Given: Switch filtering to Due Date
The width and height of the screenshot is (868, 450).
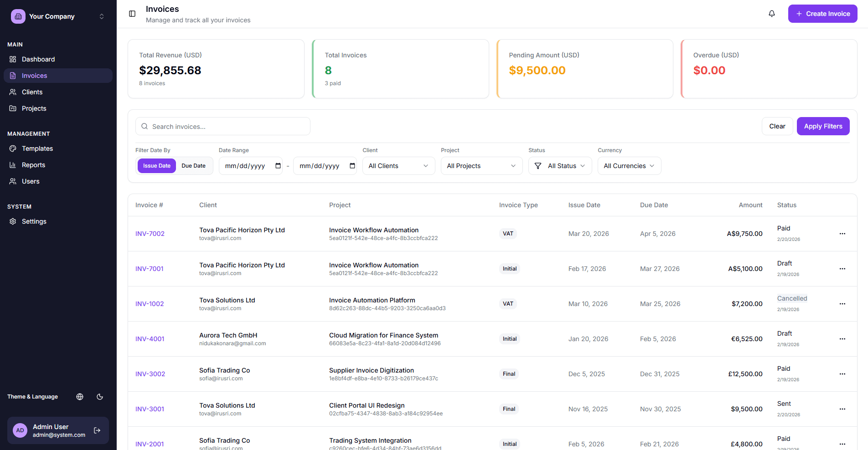Looking at the screenshot, I should coord(193,166).
